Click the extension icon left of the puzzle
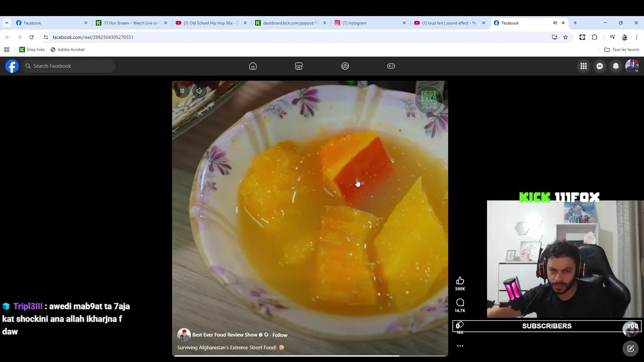Screen dimensions: 644x362 coord(582,37)
